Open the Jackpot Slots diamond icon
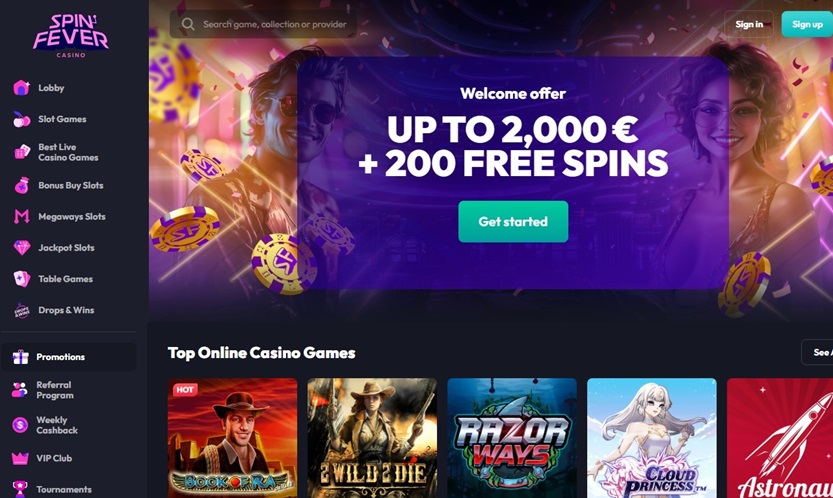Viewport: 833px width, 498px height. [21, 248]
